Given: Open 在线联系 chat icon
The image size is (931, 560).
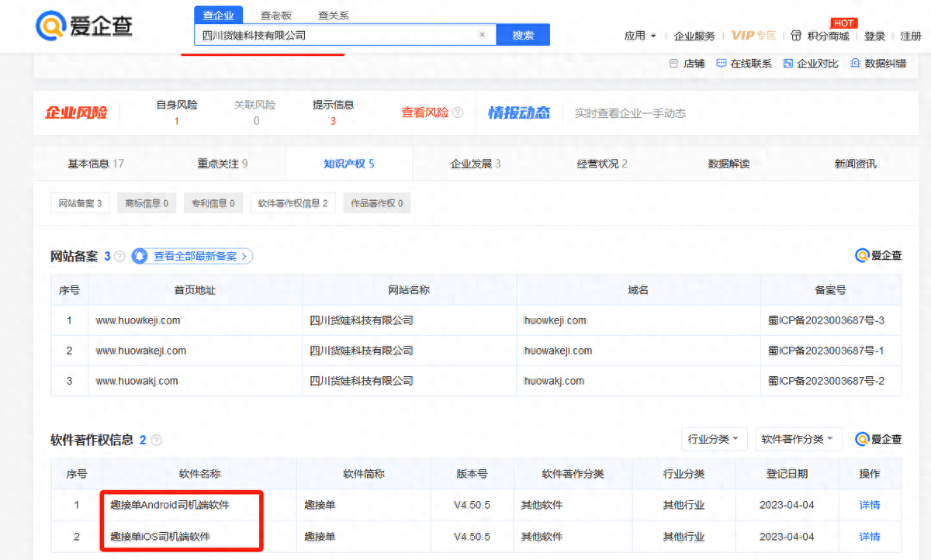Looking at the screenshot, I should [721, 64].
